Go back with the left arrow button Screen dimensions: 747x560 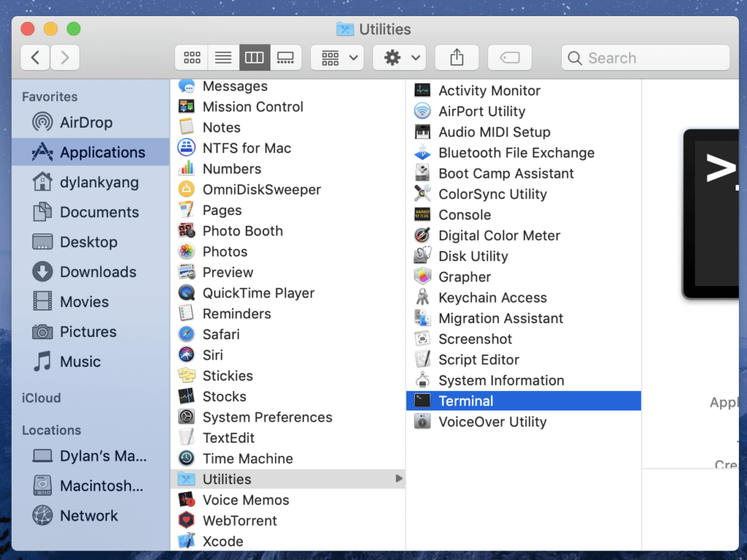click(35, 58)
